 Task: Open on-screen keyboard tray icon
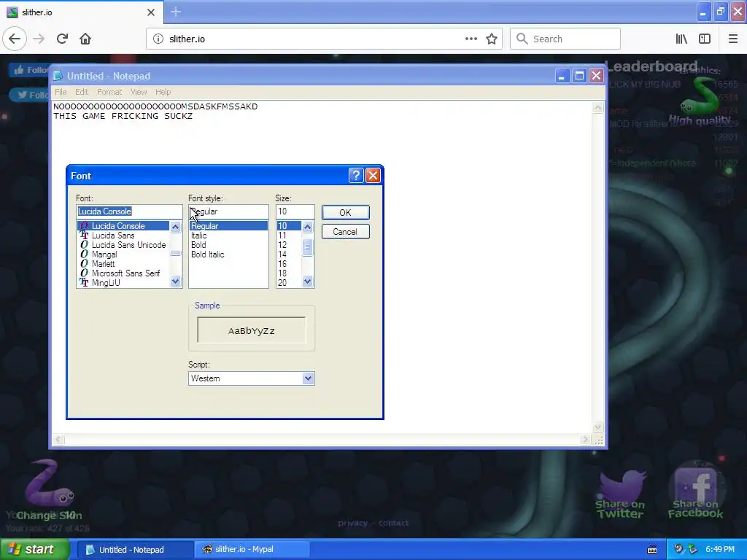coord(652,550)
